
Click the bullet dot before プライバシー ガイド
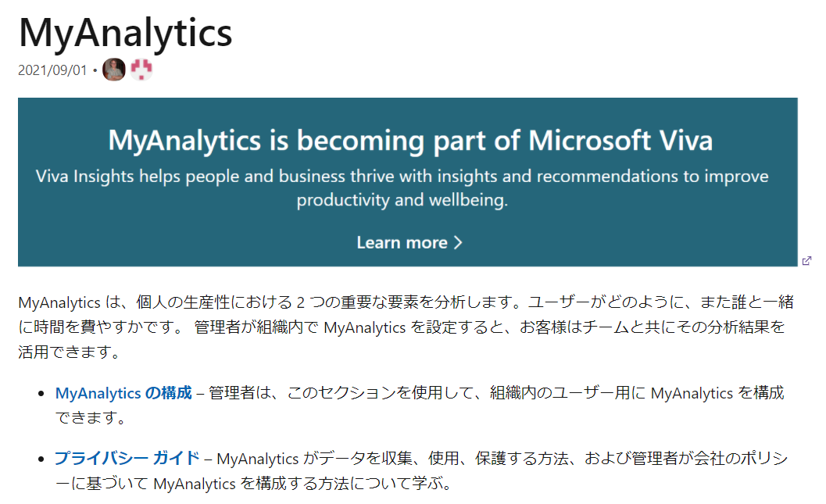tap(41, 459)
